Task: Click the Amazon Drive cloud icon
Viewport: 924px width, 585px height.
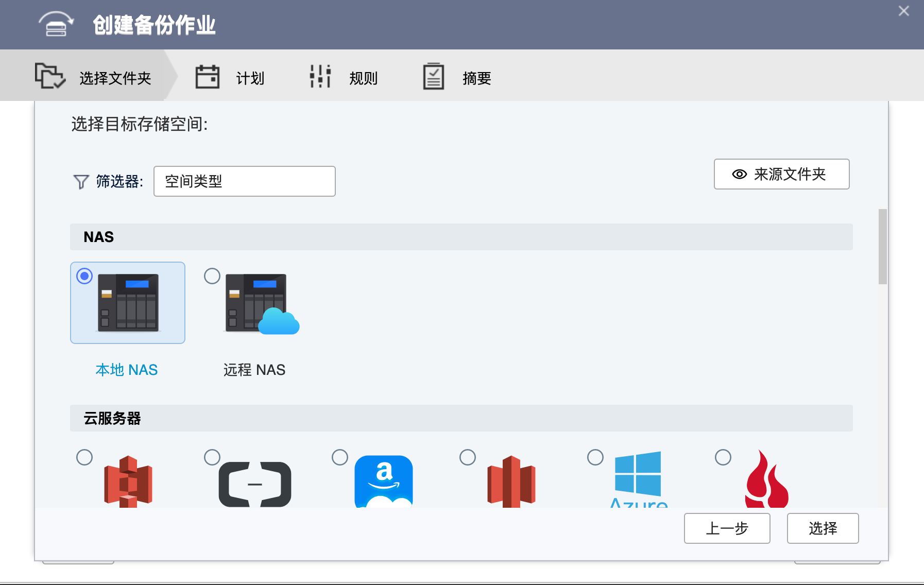Action: (383, 481)
